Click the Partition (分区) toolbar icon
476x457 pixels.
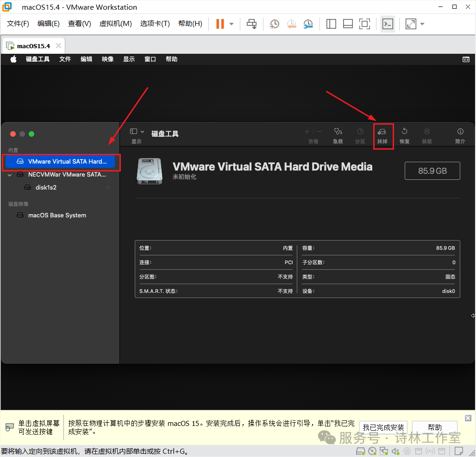tap(360, 132)
